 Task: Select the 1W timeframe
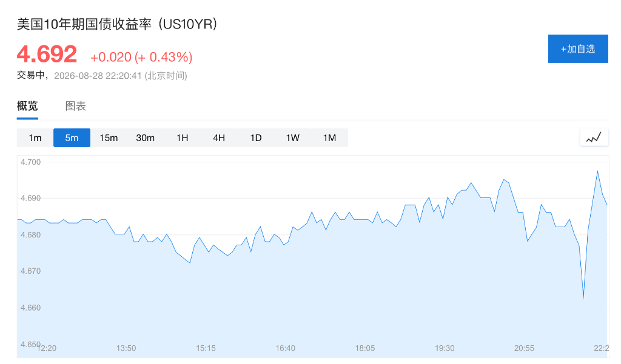293,137
